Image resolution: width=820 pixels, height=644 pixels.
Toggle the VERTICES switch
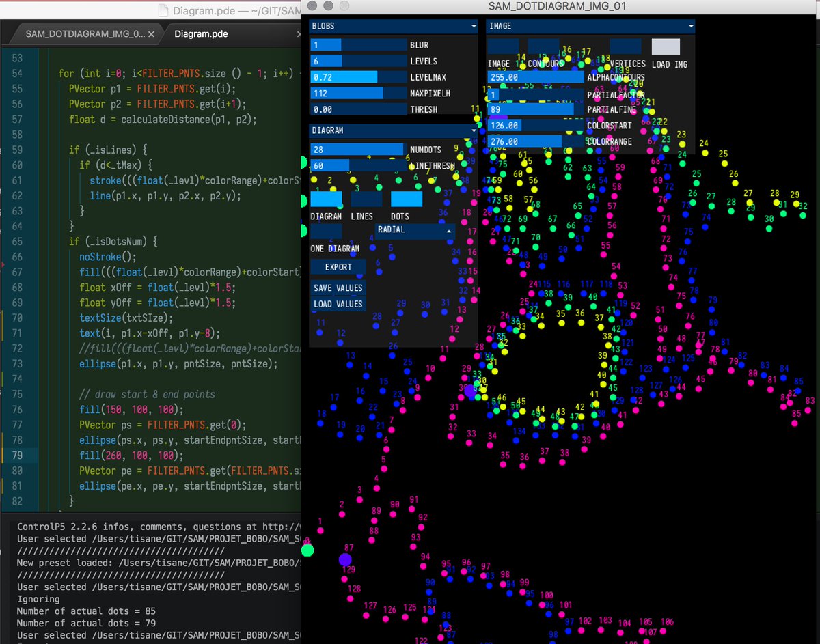626,46
